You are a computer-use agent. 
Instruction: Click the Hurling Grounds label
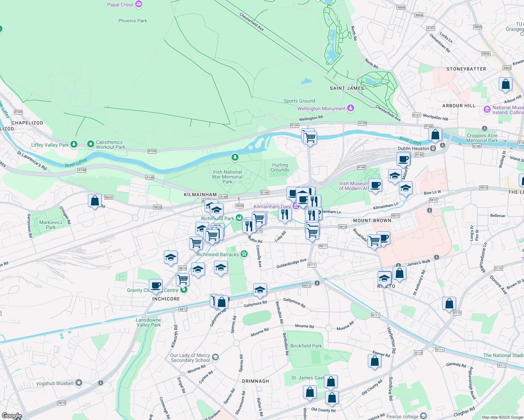(280, 167)
